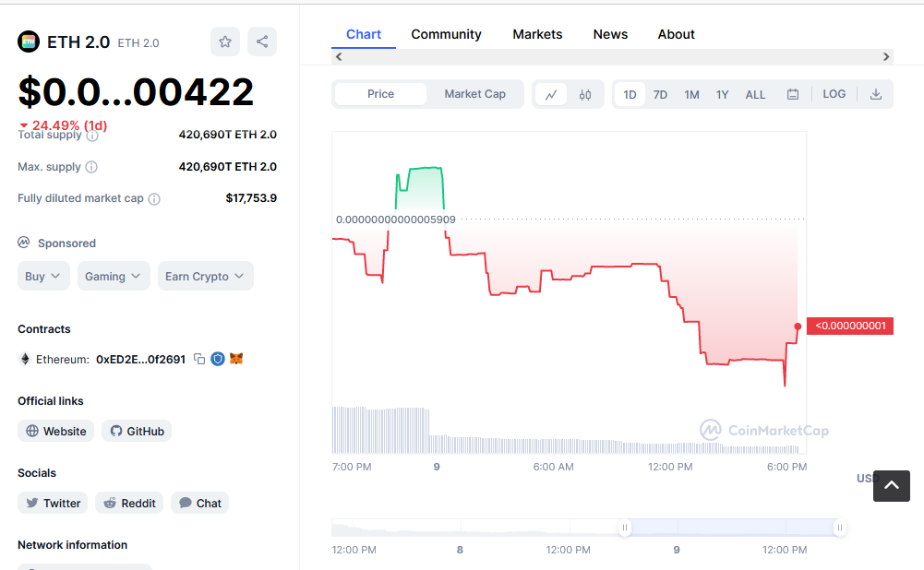Screen dimensions: 924x570
Task: Set chart range to 1D
Action: tap(630, 94)
